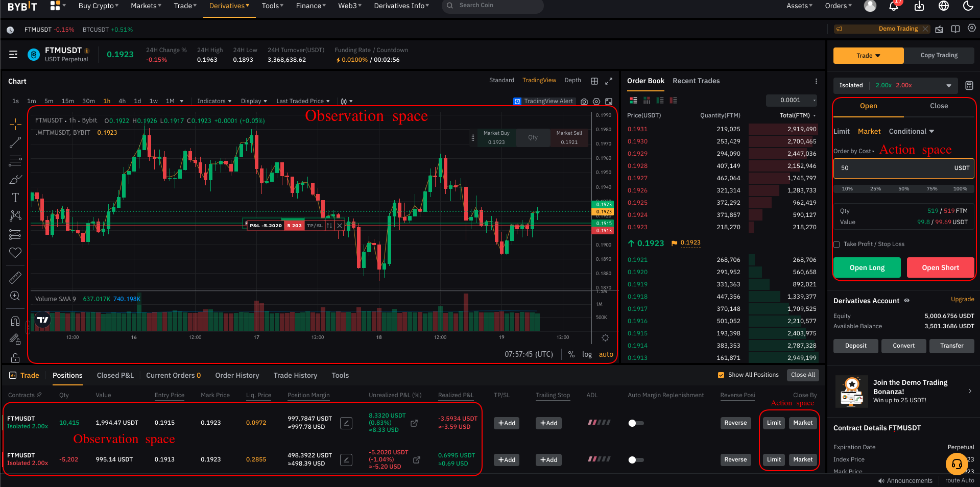
Task: Hide equity values with the eye icon
Action: pos(907,301)
